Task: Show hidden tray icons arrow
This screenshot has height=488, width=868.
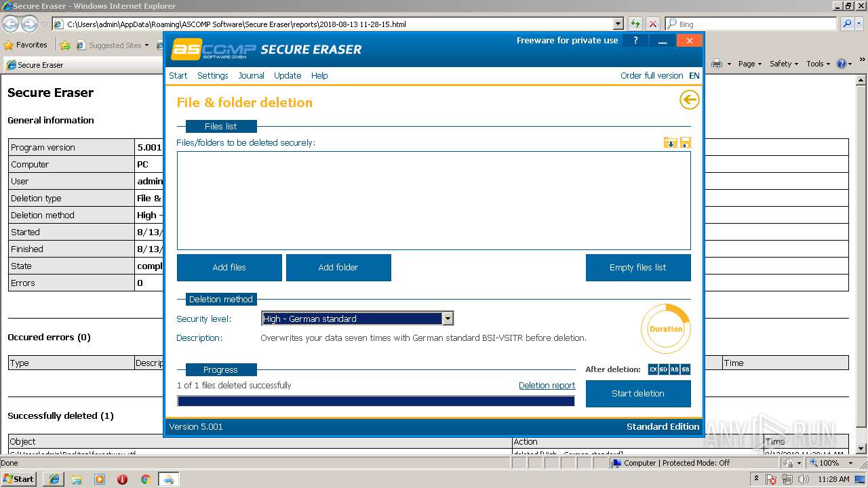Action: click(757, 479)
